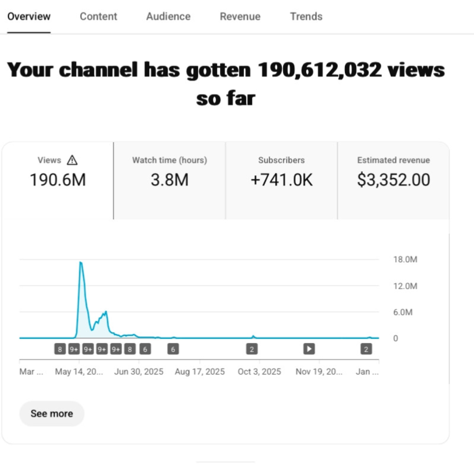Click the play icon marker near Nov 19
The height and width of the screenshot is (476, 474).
coord(309,349)
